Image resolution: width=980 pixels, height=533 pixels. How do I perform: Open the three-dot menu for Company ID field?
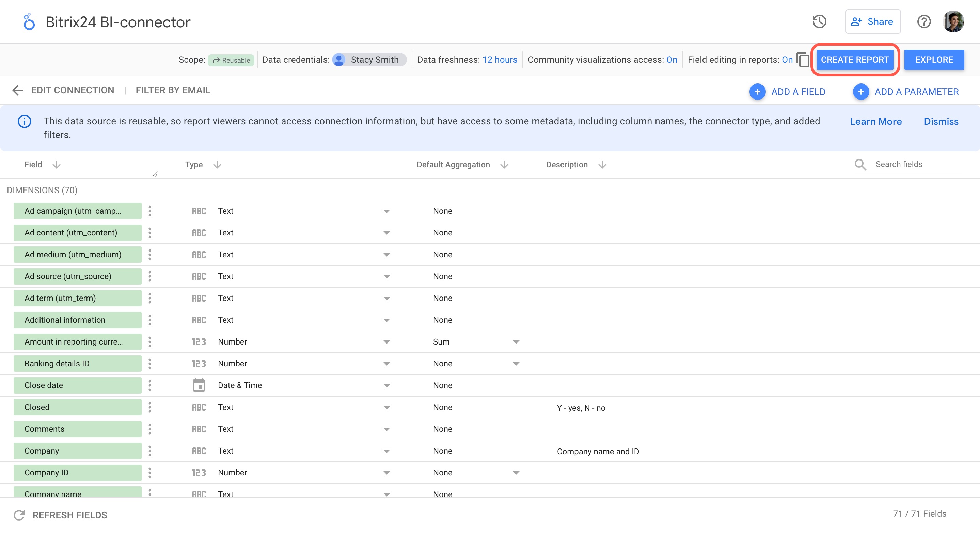pos(149,472)
